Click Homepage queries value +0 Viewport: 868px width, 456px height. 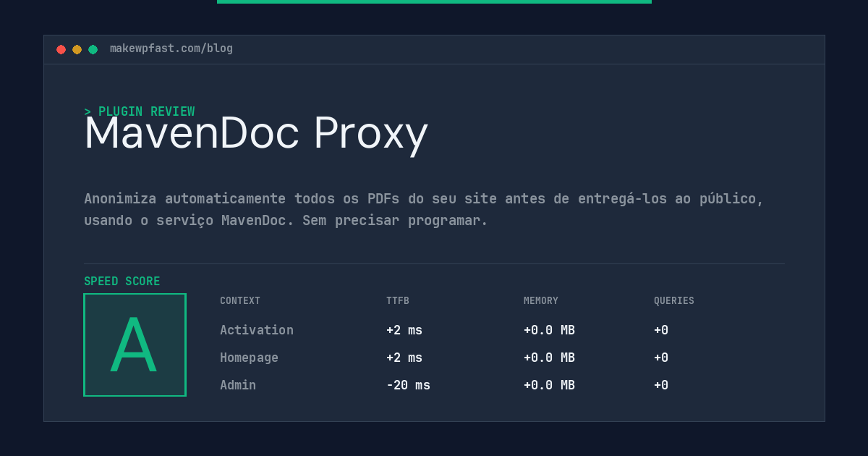(661, 358)
